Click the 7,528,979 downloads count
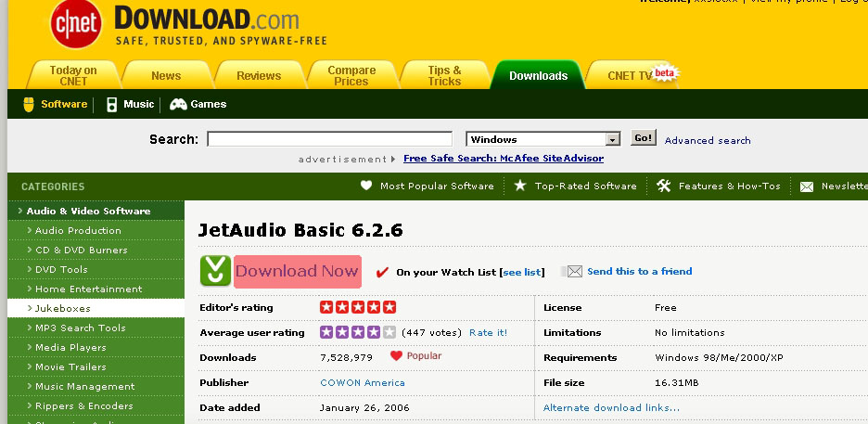868x424 pixels. [347, 357]
